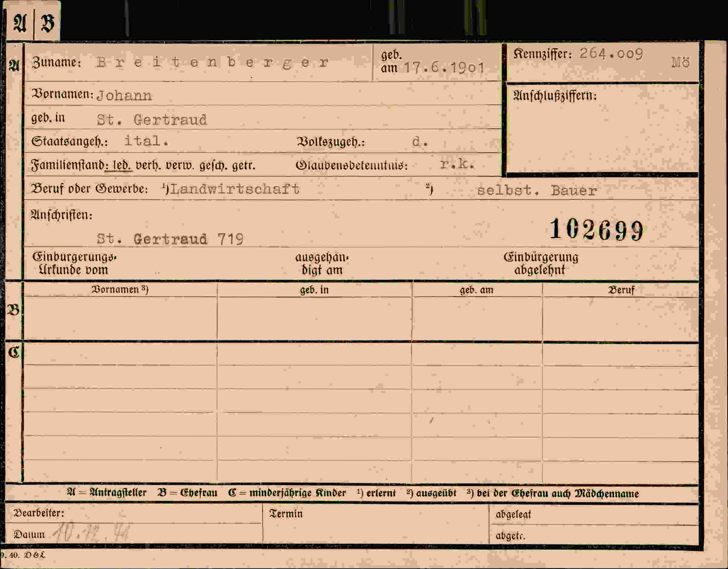Click the tab letter 'B' at the card top
728x569 pixels.
47,23
